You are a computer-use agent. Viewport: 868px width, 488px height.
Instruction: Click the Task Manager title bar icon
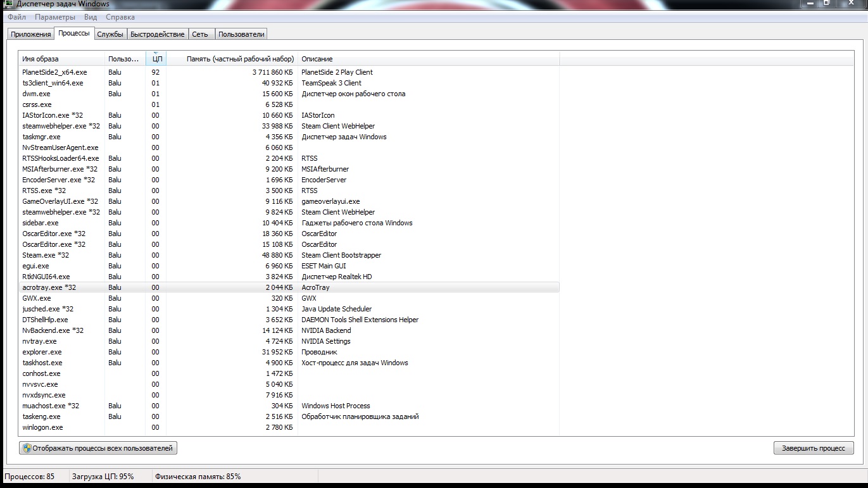pos(9,4)
